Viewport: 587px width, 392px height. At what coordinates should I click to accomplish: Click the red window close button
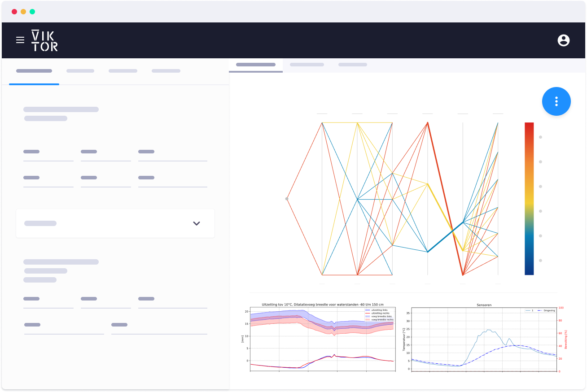coord(14,12)
